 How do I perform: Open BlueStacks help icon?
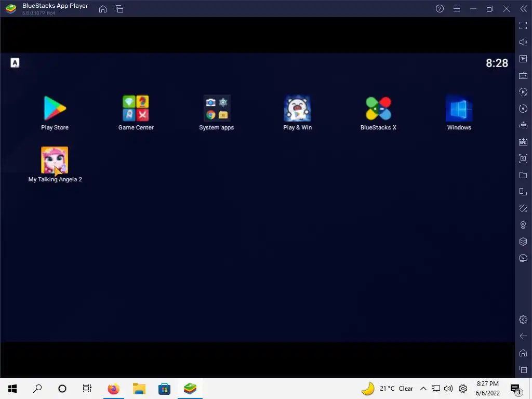(x=440, y=9)
